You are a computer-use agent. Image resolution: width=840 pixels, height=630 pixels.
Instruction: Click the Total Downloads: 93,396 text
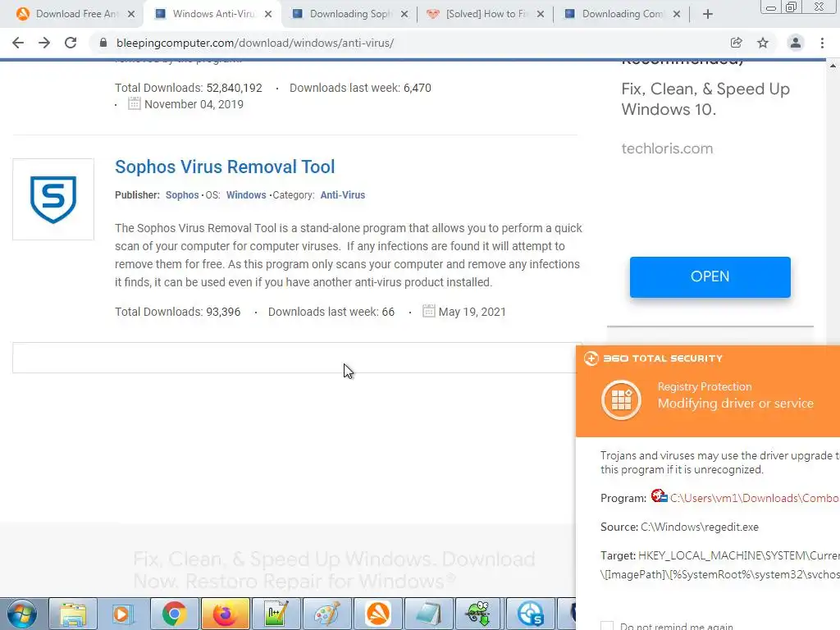177,312
